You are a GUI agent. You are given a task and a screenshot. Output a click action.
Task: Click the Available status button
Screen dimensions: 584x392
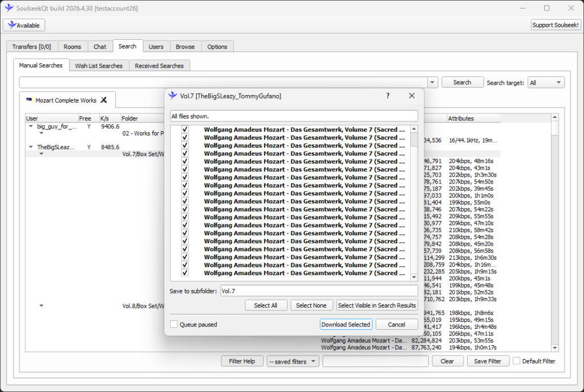24,25
